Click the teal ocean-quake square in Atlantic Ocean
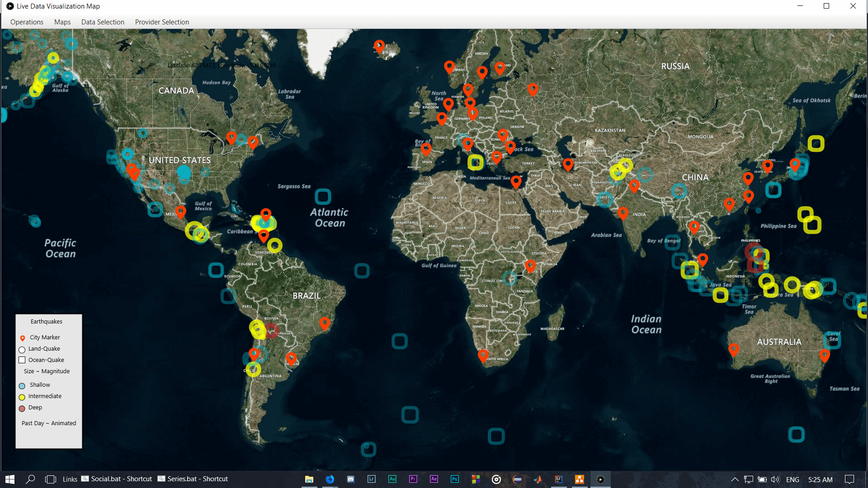This screenshot has width=868, height=488. coord(323,197)
